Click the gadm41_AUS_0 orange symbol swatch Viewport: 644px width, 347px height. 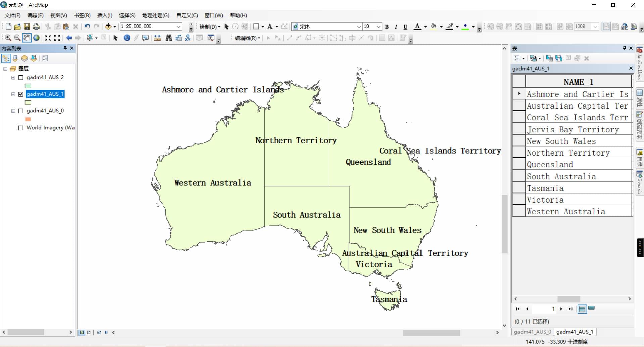coord(28,119)
